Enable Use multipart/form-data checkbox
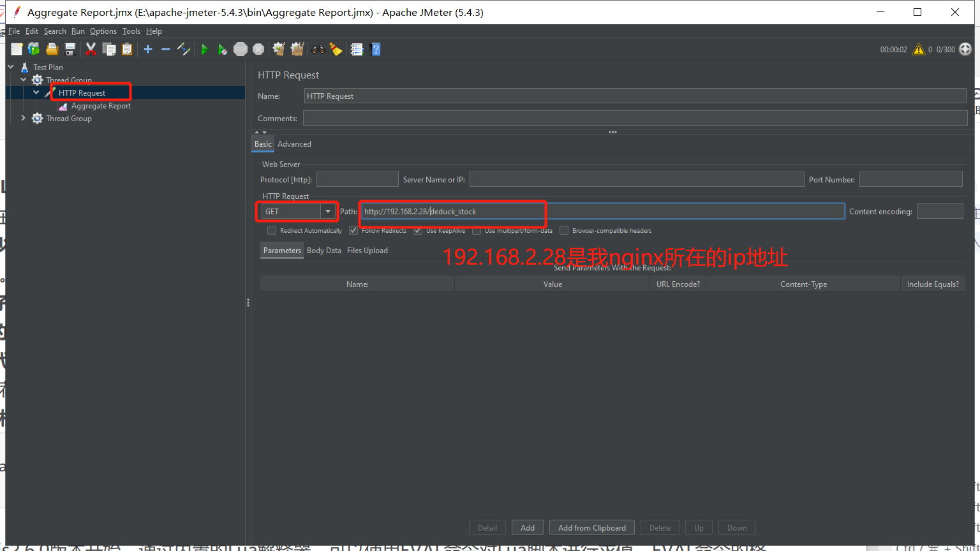The width and height of the screenshot is (980, 551). pos(477,230)
